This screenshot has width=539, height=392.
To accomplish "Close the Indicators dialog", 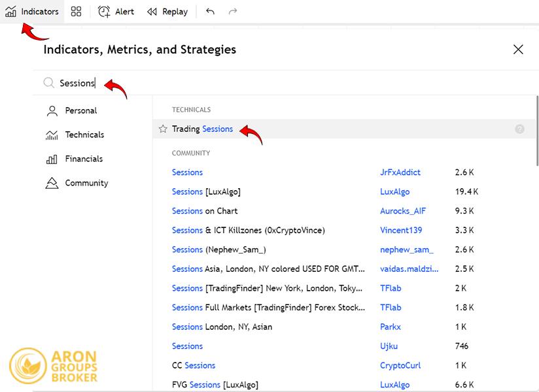I will [518, 50].
